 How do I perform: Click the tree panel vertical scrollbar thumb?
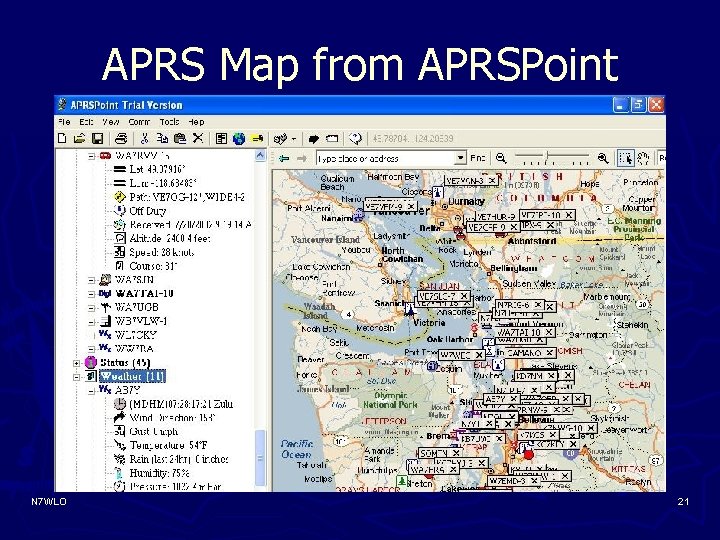point(260,457)
